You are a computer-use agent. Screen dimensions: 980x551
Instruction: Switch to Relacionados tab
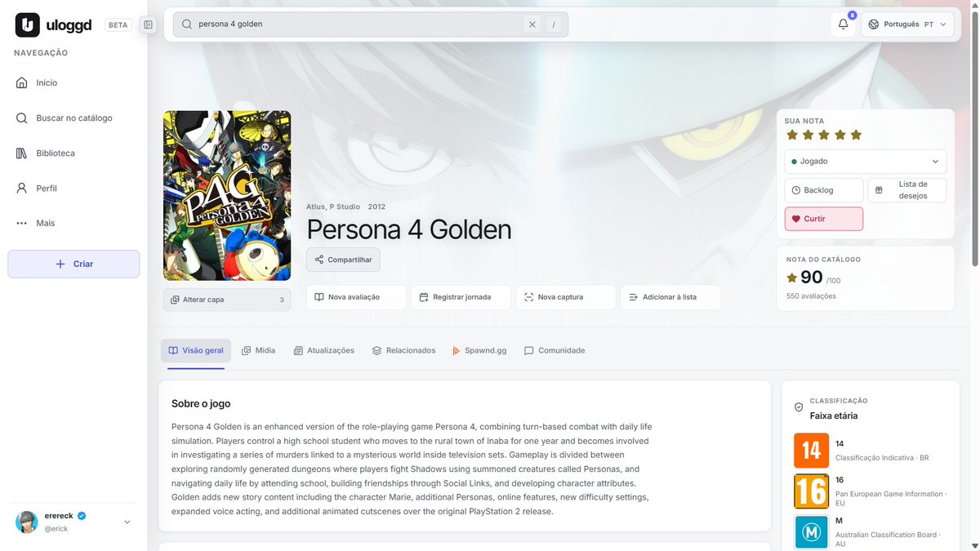pyautogui.click(x=403, y=350)
